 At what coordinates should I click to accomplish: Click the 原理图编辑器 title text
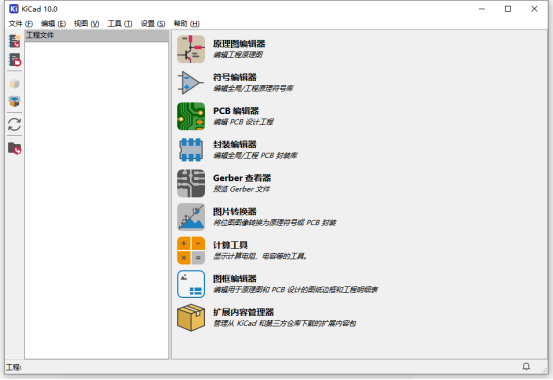click(239, 44)
